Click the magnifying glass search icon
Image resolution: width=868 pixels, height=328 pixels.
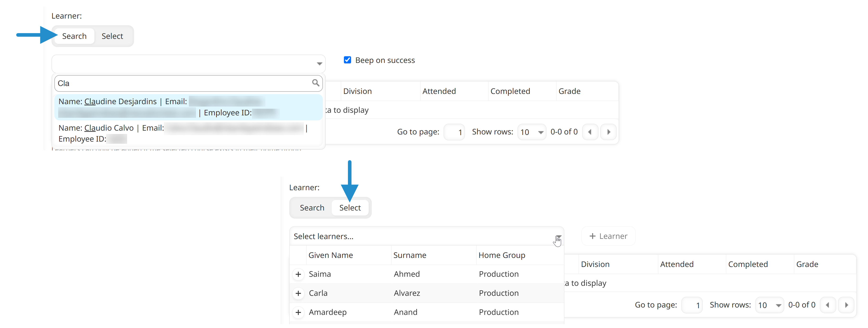click(x=315, y=83)
